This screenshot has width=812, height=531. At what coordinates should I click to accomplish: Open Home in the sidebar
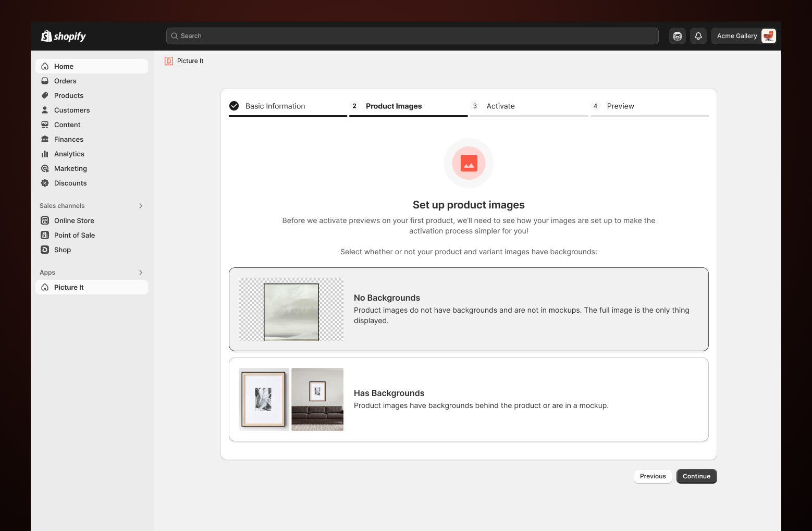coord(92,66)
